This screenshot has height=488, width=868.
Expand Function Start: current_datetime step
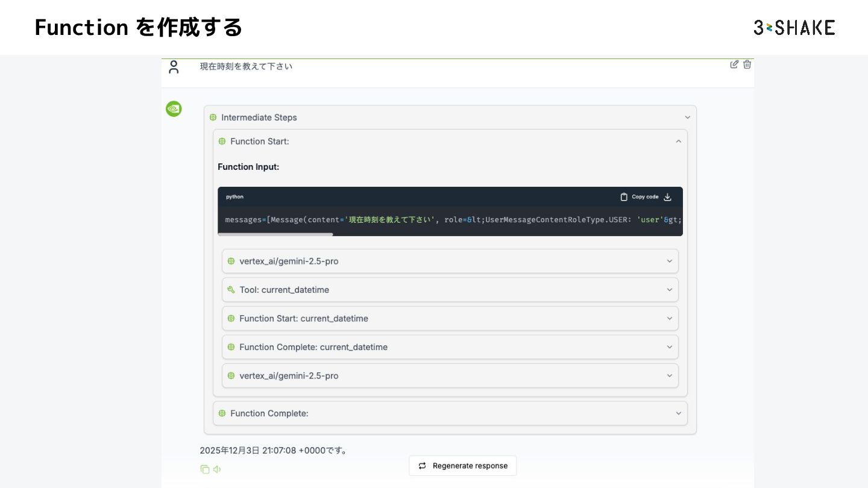pos(450,318)
